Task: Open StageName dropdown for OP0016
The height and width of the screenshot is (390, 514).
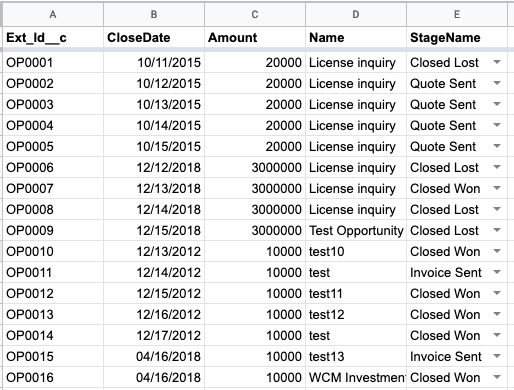Action: coord(497,377)
